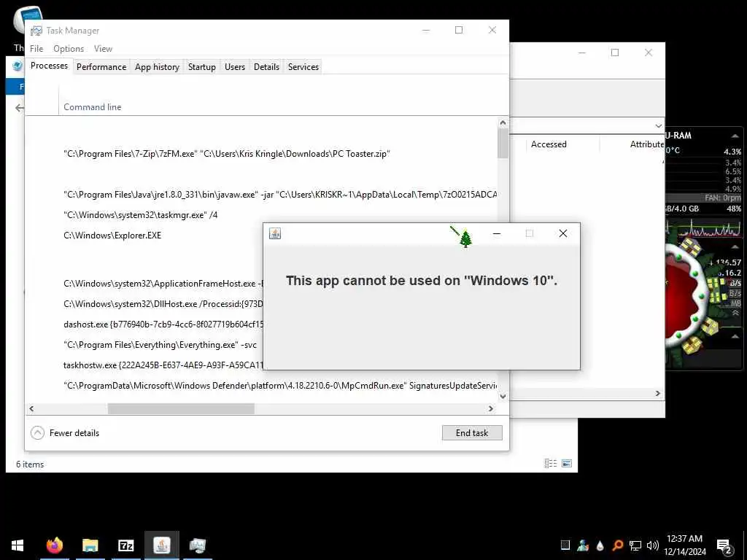Image resolution: width=747 pixels, height=560 pixels.
Task: Open the Services tab
Action: tap(303, 67)
